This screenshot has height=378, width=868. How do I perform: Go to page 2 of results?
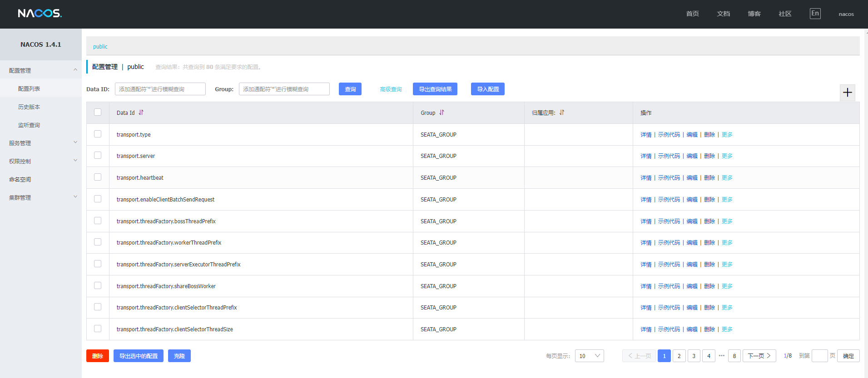[679, 356]
